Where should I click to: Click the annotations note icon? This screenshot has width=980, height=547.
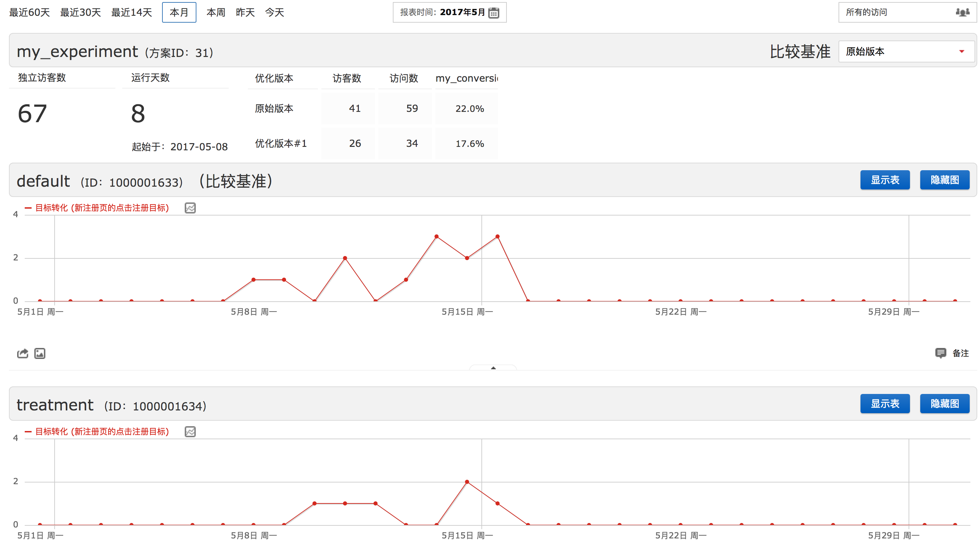point(941,353)
